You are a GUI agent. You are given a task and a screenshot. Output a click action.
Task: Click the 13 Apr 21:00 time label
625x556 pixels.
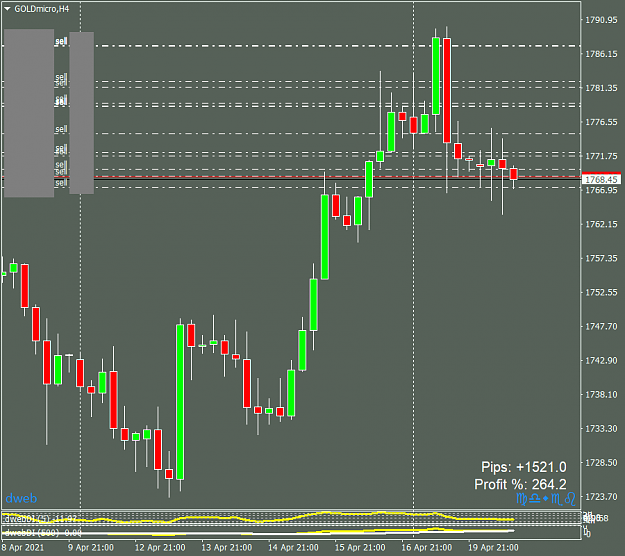pos(226,548)
